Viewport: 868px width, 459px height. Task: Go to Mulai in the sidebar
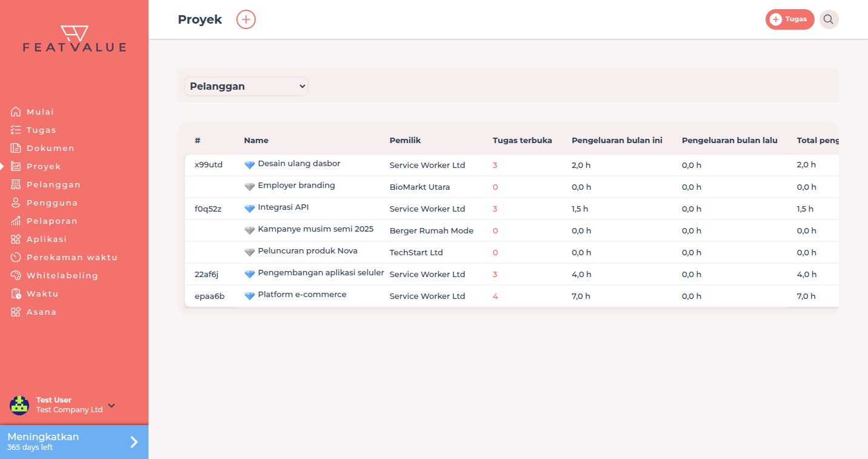pos(40,112)
